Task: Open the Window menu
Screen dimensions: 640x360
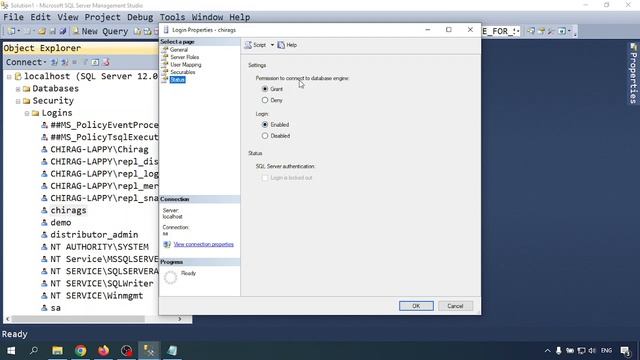Action: 207,17
